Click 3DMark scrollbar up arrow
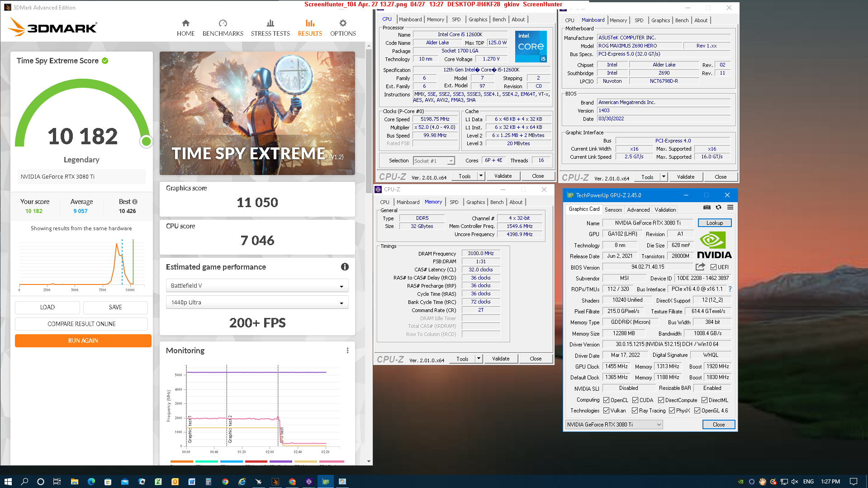Viewport: 868px width, 488px height. [369, 45]
